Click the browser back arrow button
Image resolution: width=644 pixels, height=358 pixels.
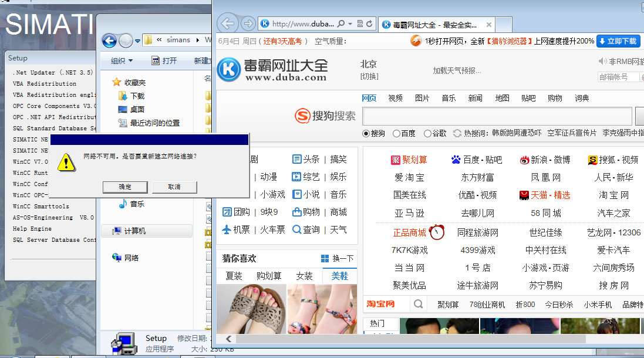coord(228,23)
